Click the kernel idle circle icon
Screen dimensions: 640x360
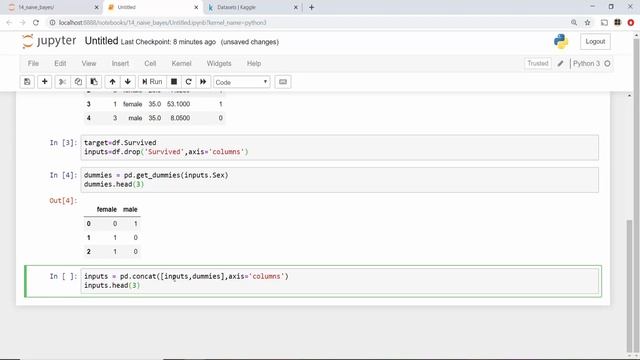[x=607, y=64]
